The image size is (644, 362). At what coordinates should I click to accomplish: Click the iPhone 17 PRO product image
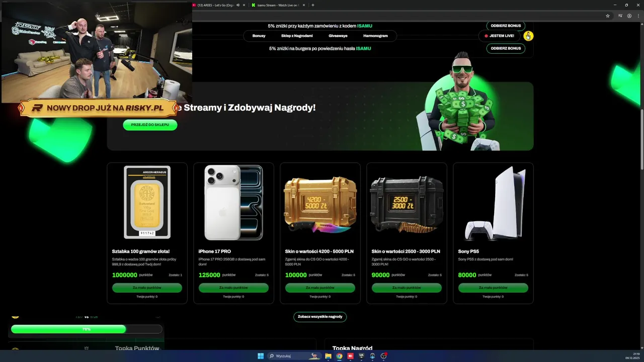pos(233,203)
